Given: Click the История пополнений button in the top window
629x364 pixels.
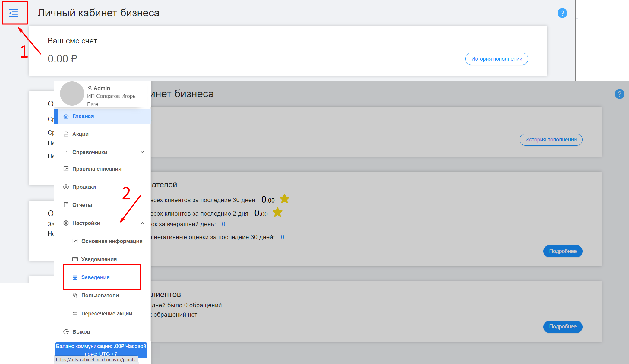Looking at the screenshot, I should [497, 59].
